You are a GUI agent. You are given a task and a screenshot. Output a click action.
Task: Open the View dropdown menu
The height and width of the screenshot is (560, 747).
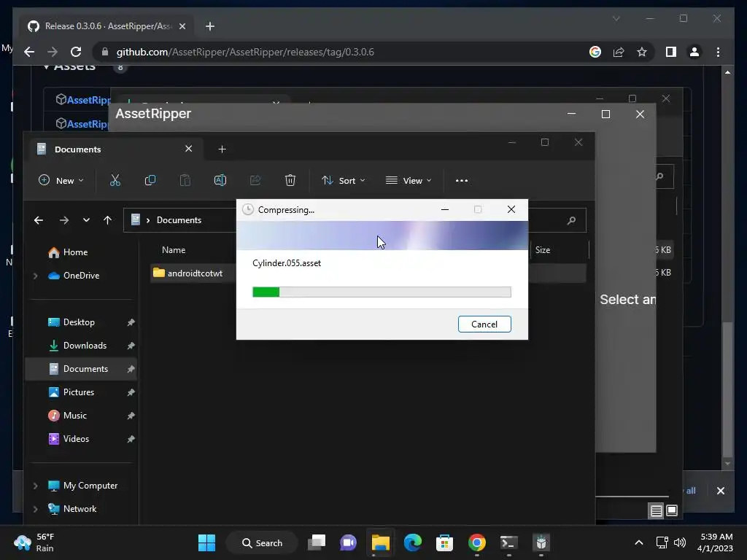[x=409, y=181]
